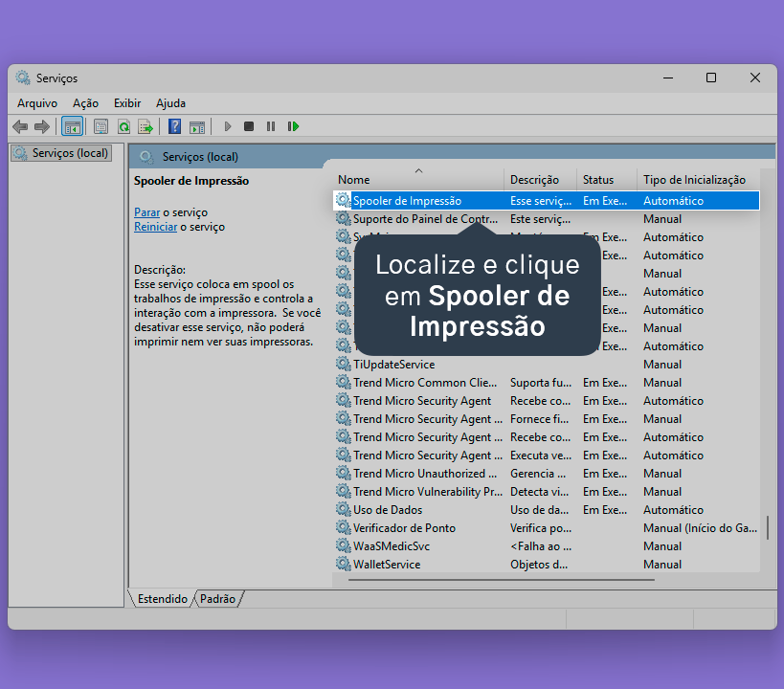This screenshot has height=689, width=784.
Task: Open the Arquivo menu
Action: tap(37, 103)
